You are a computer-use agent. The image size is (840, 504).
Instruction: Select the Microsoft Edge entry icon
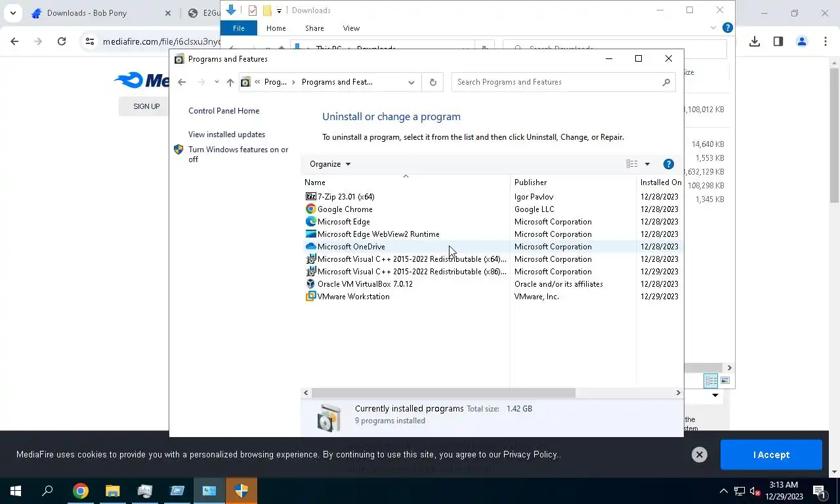point(311,222)
